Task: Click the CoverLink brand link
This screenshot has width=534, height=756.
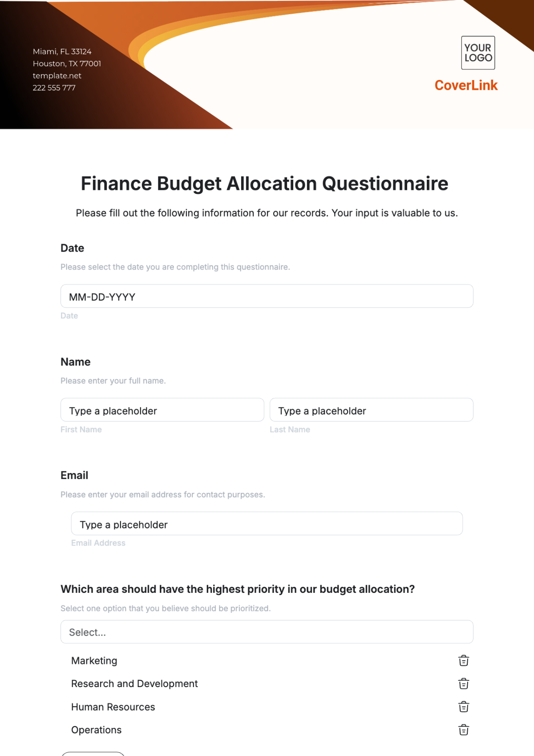Action: tap(465, 85)
